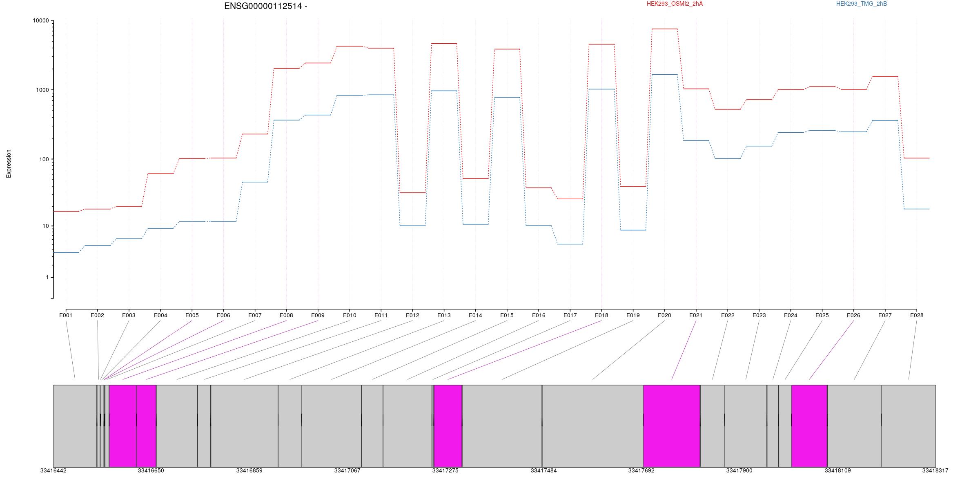The image size is (980, 490).
Task: Click exon label E005
Action: pyautogui.click(x=192, y=315)
